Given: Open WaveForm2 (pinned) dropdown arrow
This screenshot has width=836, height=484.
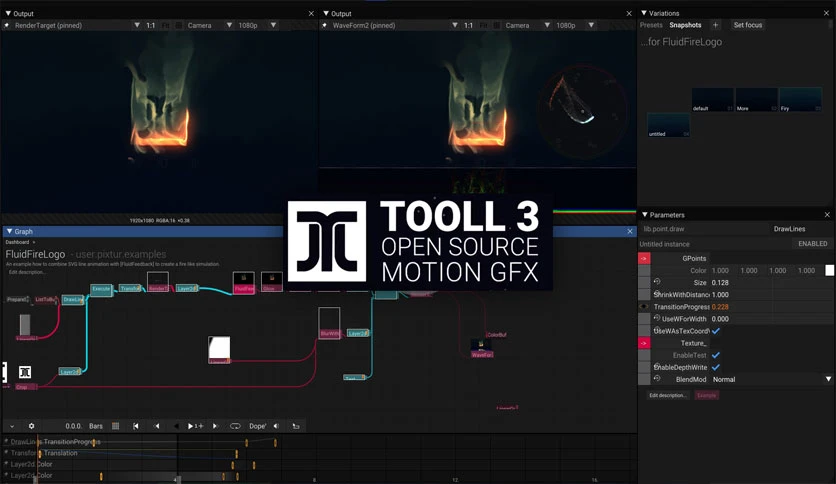Looking at the screenshot, I should coord(455,25).
